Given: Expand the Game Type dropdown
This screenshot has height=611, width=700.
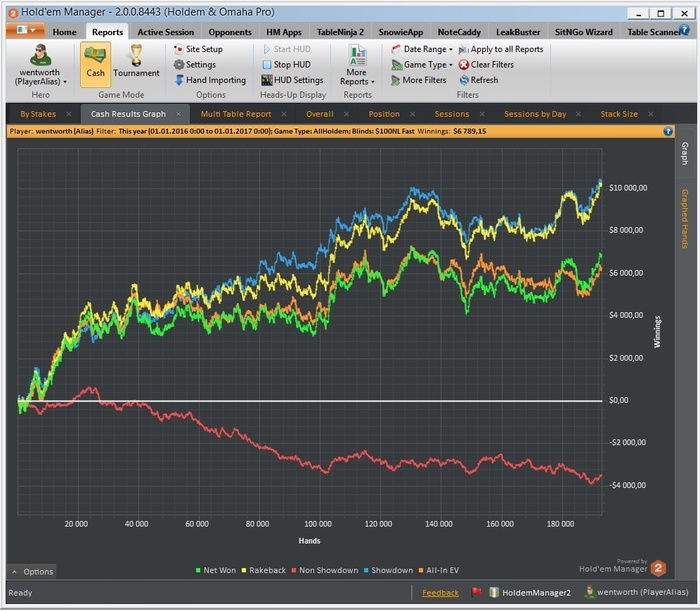Looking at the screenshot, I should [x=424, y=64].
